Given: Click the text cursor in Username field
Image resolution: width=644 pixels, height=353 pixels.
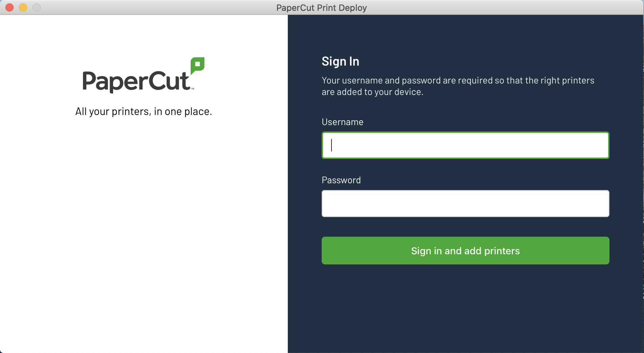Looking at the screenshot, I should click(x=331, y=145).
